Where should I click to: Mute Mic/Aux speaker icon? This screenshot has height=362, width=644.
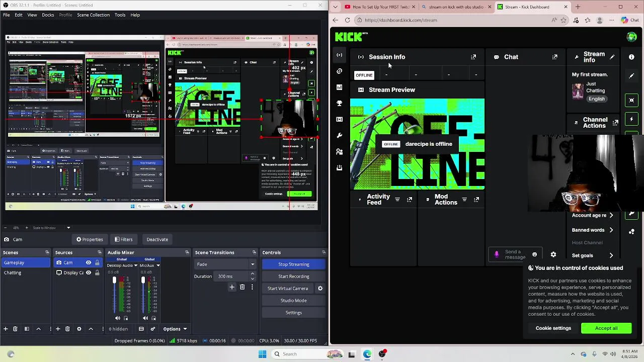point(145,318)
